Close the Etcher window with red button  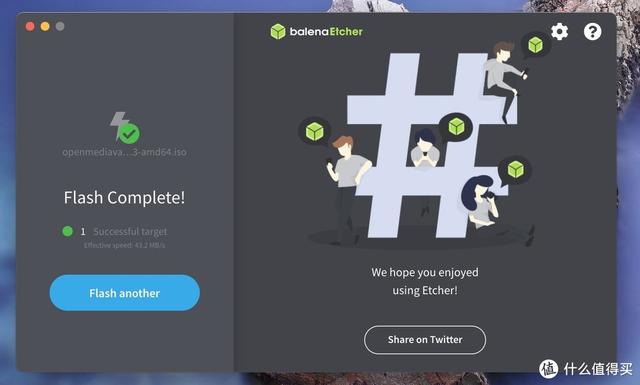click(x=30, y=27)
